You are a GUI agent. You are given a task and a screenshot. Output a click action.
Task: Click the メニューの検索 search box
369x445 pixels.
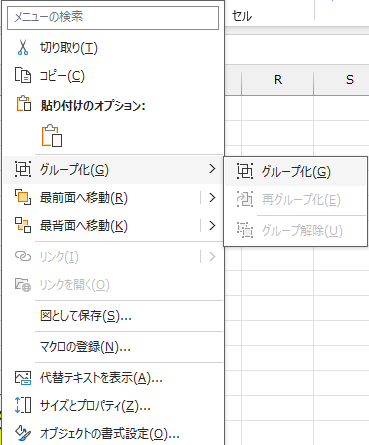113,17
